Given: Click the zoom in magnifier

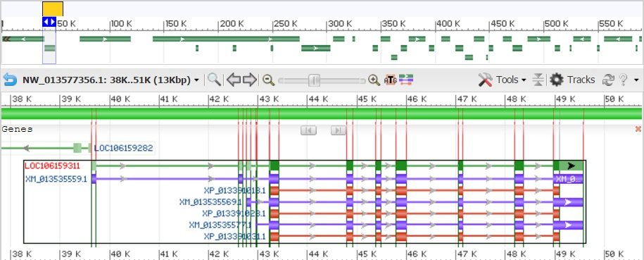Looking at the screenshot, I should click(x=374, y=80).
